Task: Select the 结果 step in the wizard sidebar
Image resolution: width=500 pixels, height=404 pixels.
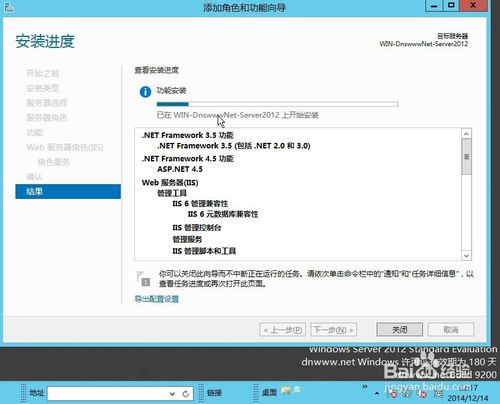Action: point(68,191)
